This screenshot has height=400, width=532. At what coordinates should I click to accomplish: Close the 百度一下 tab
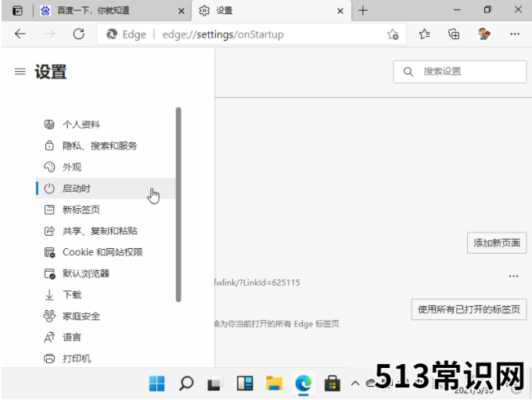(182, 11)
